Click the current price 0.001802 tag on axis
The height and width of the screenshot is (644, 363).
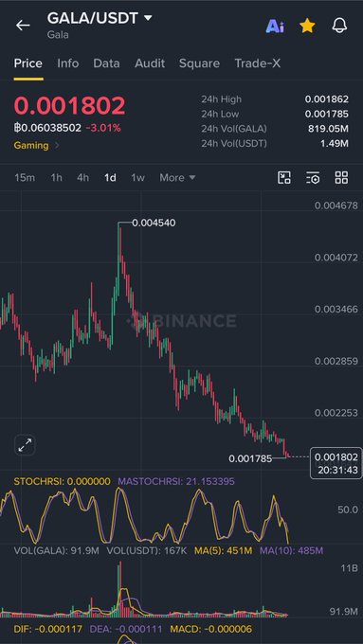[336, 463]
